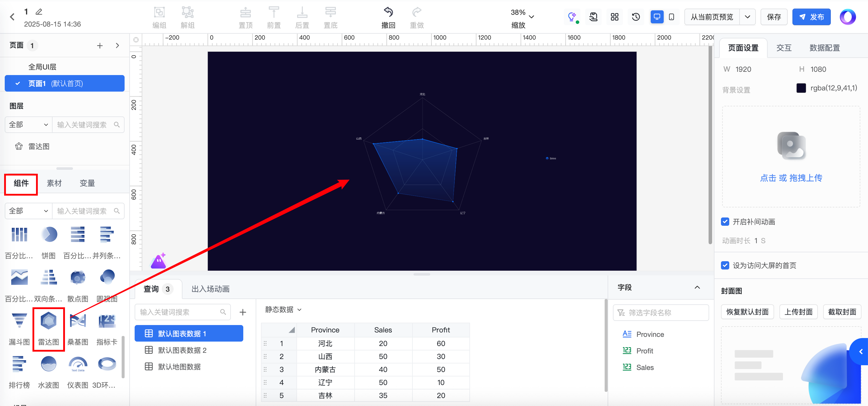Disable the 开启补间动画 checkbox
The width and height of the screenshot is (868, 406).
tap(725, 222)
